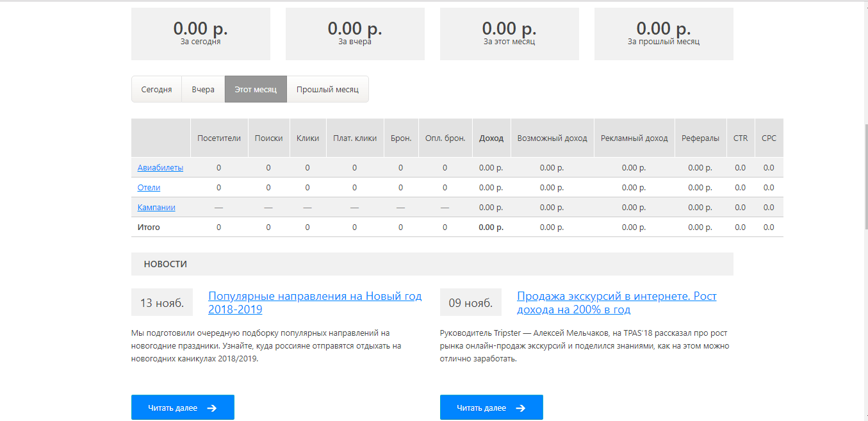Open the Продажа экскурсий news headline
868x421 pixels.
point(616,302)
